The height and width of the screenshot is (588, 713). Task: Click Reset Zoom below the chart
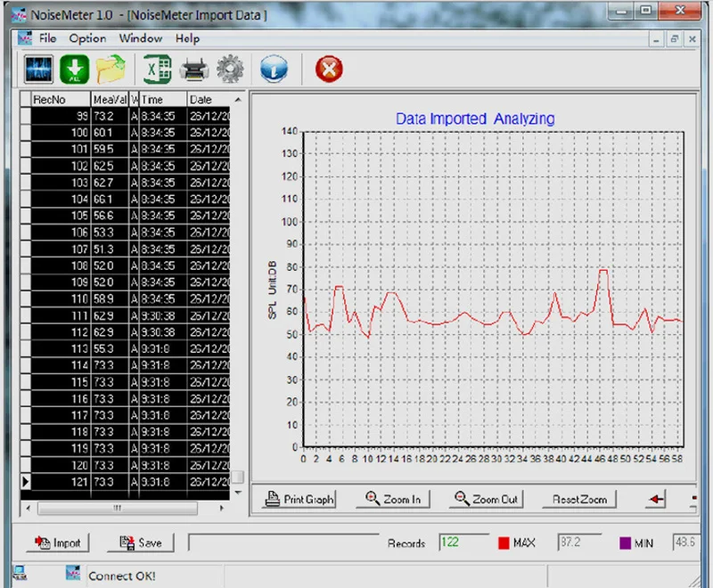(579, 499)
